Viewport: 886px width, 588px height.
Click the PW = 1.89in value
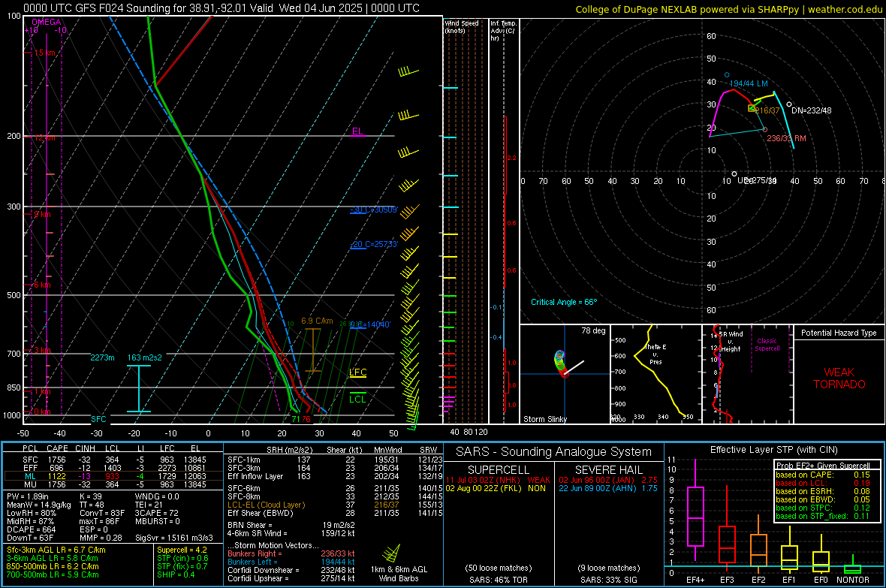[28, 496]
